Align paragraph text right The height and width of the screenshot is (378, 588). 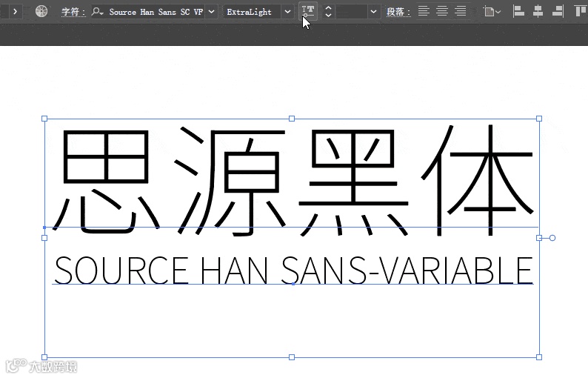(x=461, y=11)
